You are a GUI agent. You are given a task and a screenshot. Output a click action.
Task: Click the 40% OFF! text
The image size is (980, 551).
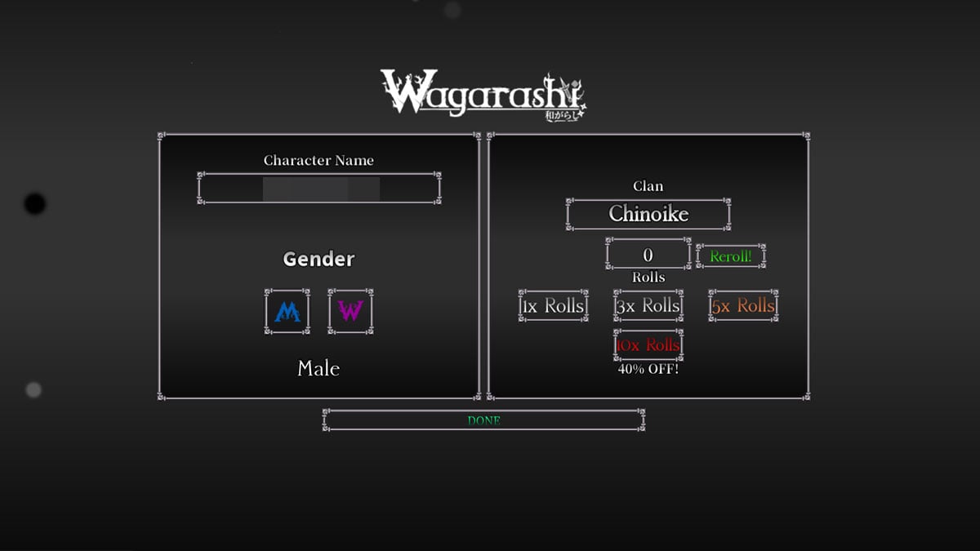648,369
